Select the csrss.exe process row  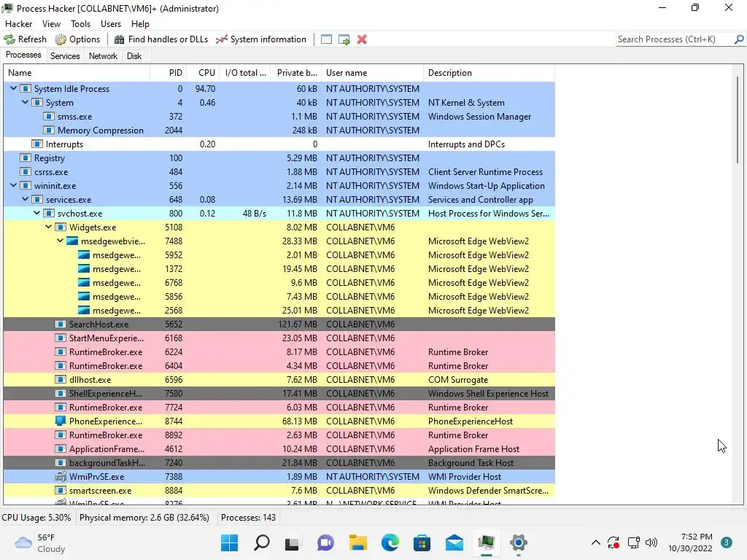(x=279, y=172)
